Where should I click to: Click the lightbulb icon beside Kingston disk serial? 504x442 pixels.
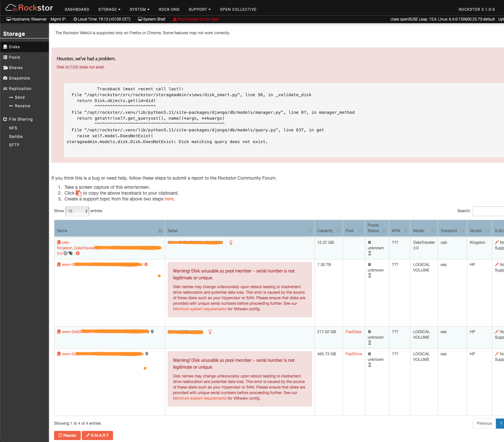click(x=231, y=243)
